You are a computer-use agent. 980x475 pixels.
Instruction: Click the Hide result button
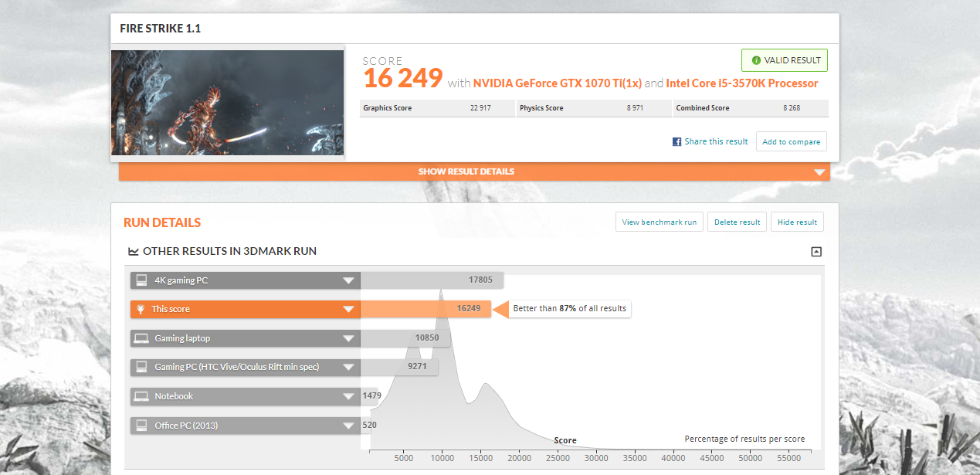pos(797,222)
